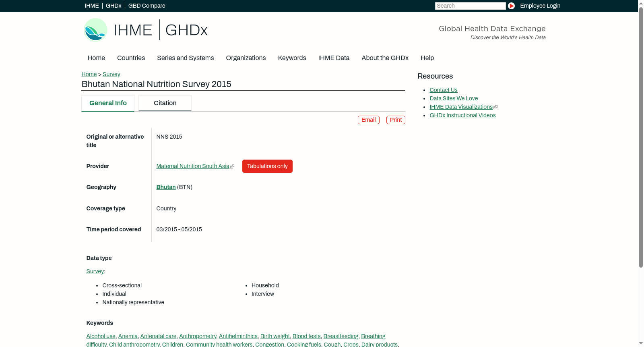Open About the GHDx menu
644x347 pixels.
(385, 58)
